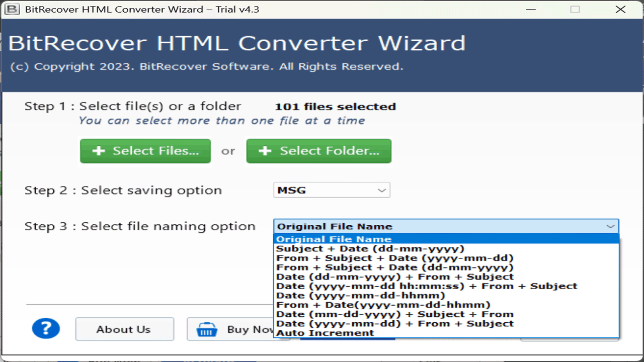Open the MSG saving option dropdown
The width and height of the screenshot is (644, 362).
pyautogui.click(x=332, y=190)
